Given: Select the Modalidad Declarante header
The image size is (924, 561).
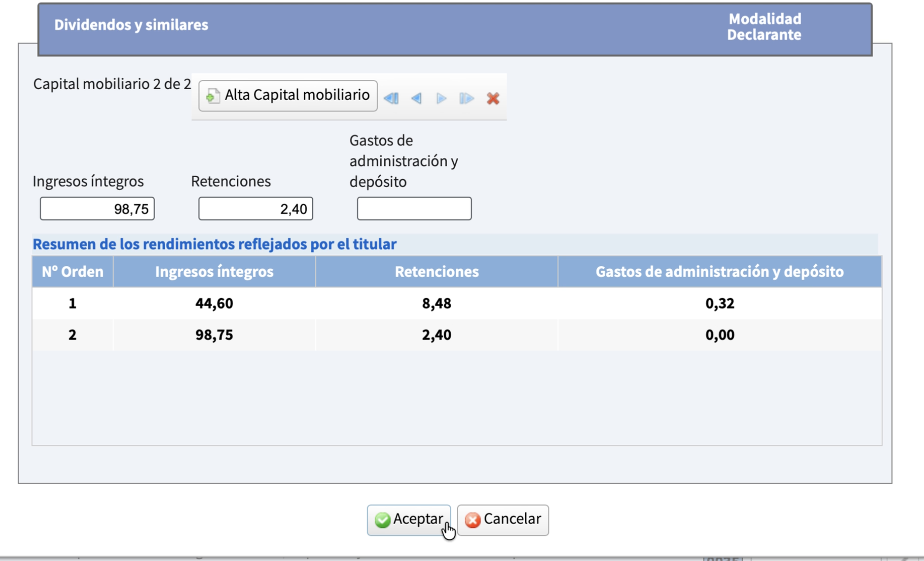Looking at the screenshot, I should [764, 27].
